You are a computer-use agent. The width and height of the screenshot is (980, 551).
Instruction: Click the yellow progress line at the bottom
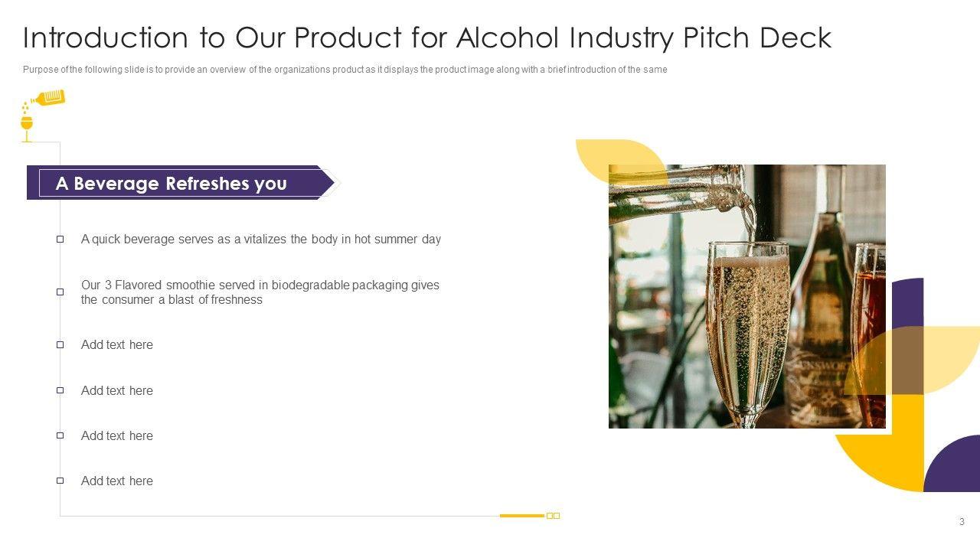click(521, 516)
